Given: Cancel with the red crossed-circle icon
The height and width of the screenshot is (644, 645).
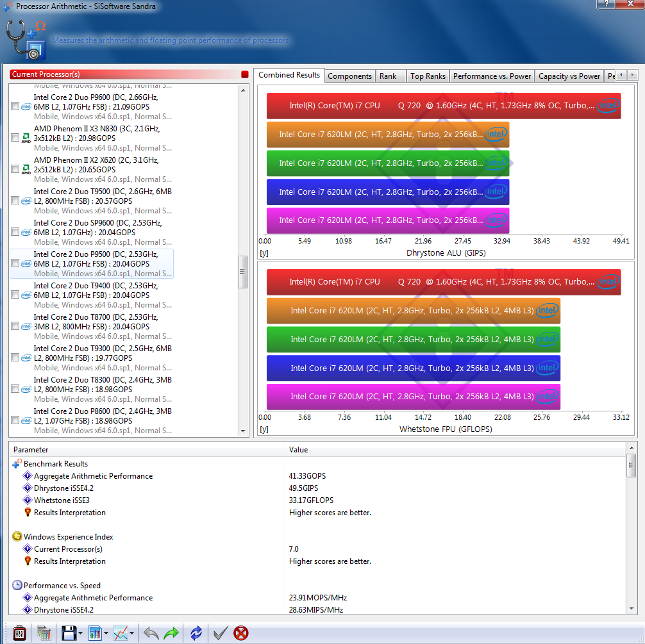Looking at the screenshot, I should point(241,633).
